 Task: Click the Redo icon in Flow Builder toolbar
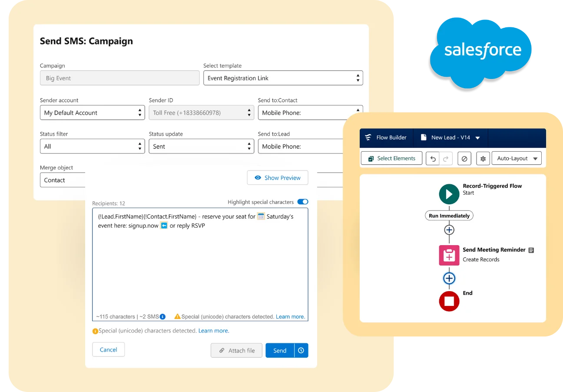coord(445,158)
